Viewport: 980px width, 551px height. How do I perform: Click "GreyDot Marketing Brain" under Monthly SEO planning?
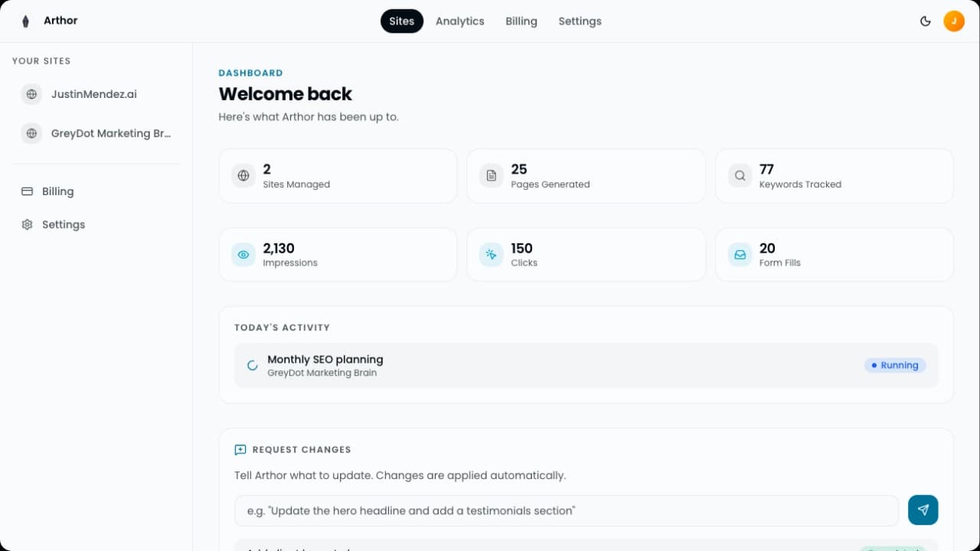322,373
